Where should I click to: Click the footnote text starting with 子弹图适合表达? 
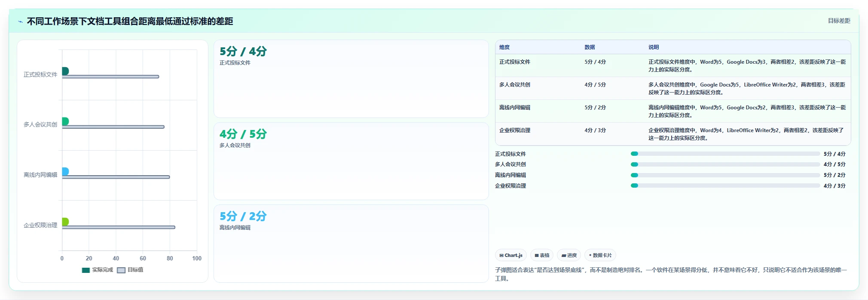(671, 274)
